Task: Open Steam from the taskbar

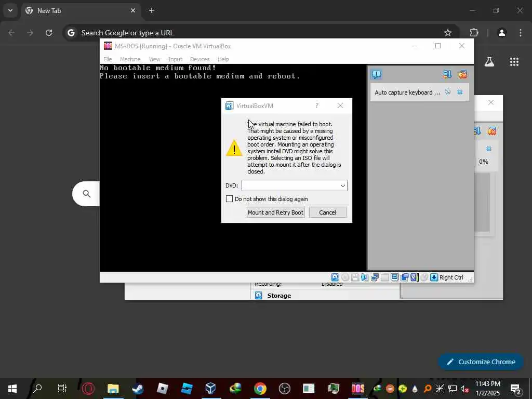Action: click(138, 389)
